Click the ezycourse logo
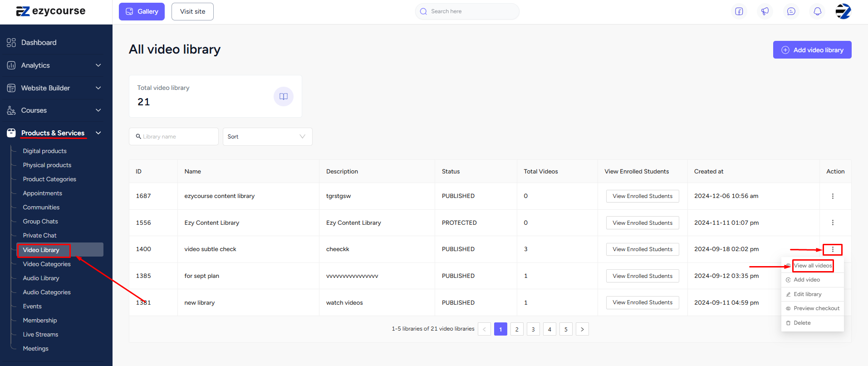 pos(51,11)
